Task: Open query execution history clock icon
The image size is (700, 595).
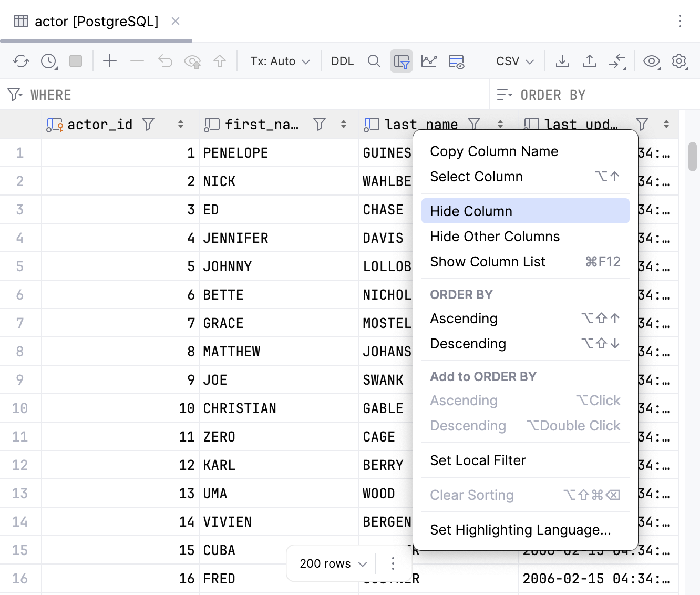Action: coord(48,61)
